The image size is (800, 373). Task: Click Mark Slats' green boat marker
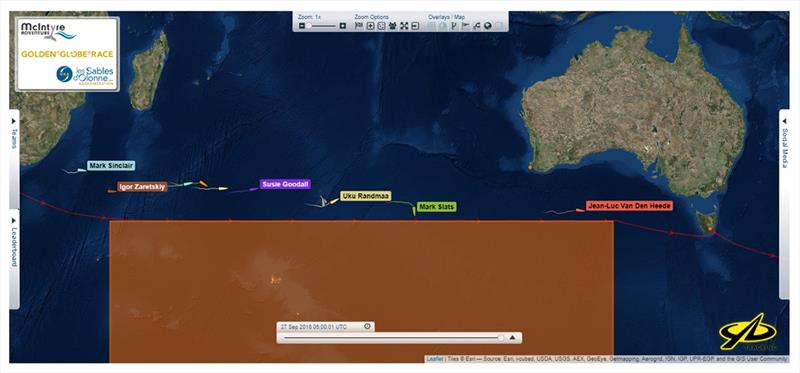(414, 211)
